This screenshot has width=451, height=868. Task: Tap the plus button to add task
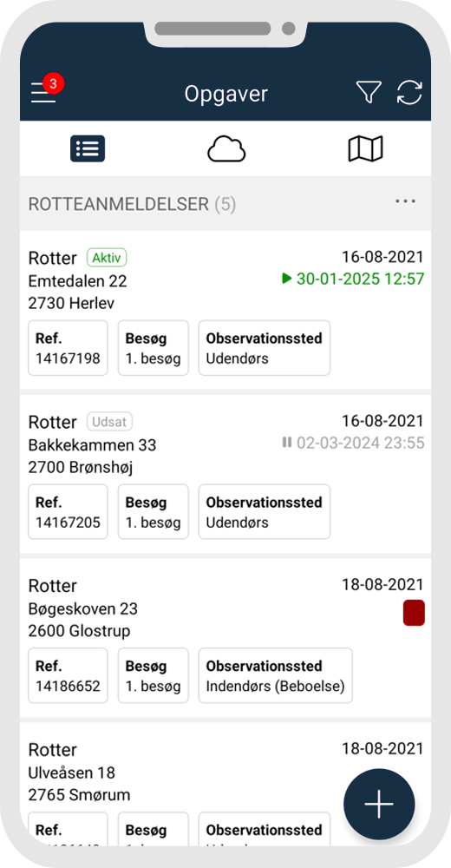click(x=379, y=805)
